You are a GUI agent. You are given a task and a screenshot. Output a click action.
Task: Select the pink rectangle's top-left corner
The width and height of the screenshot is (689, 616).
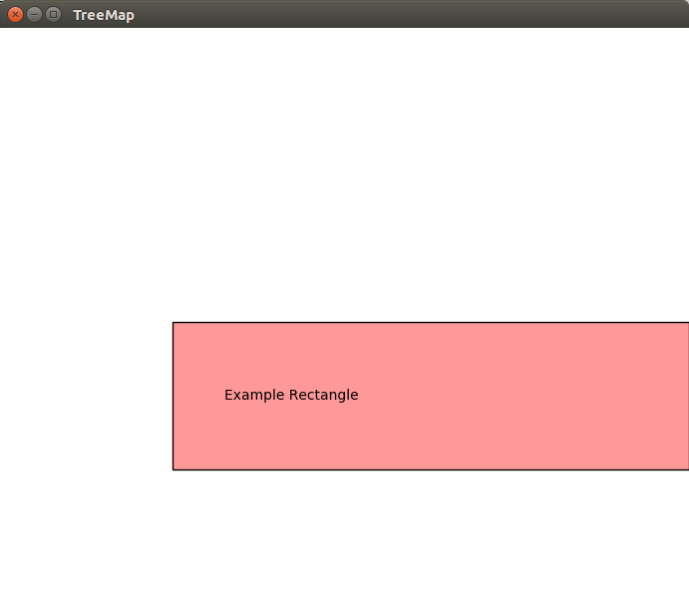(x=173, y=323)
